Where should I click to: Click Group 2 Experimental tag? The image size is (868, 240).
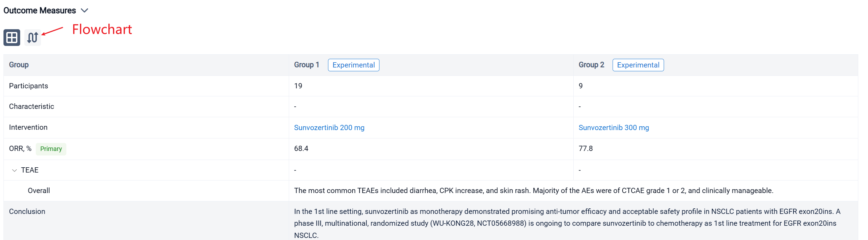tap(638, 65)
